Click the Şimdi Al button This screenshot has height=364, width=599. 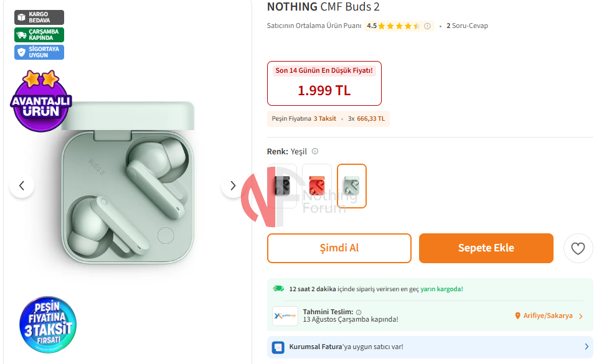tap(339, 248)
